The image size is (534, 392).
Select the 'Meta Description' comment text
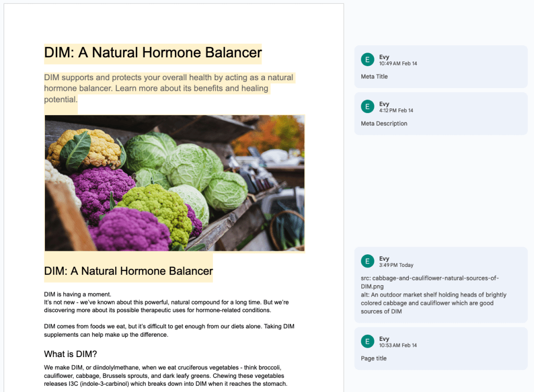click(x=384, y=124)
